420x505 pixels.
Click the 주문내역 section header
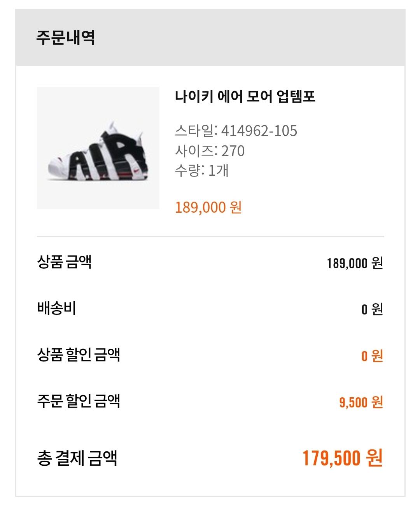point(66,38)
